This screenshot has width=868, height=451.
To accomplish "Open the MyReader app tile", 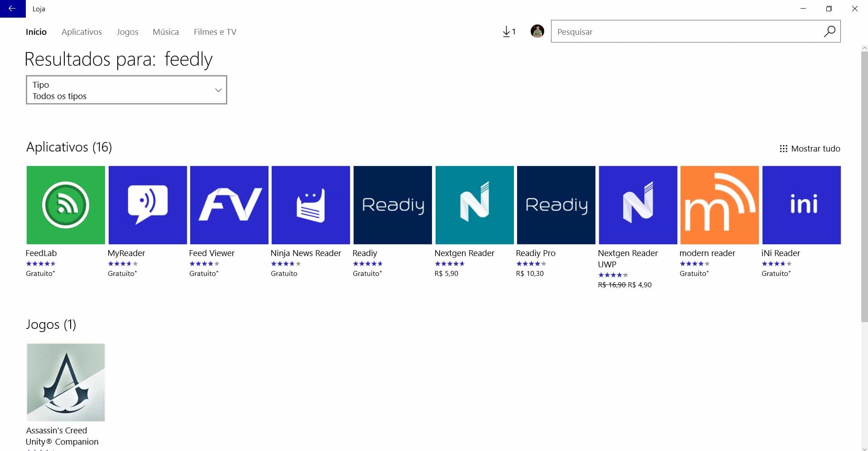I will click(148, 205).
